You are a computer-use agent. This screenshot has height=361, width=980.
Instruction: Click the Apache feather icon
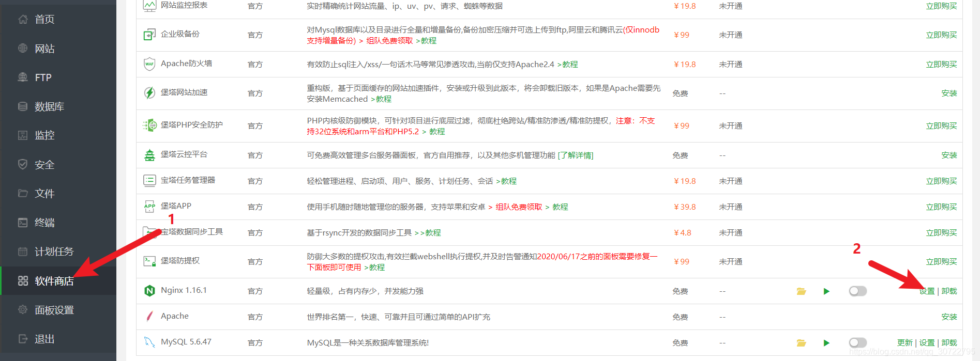pyautogui.click(x=149, y=317)
